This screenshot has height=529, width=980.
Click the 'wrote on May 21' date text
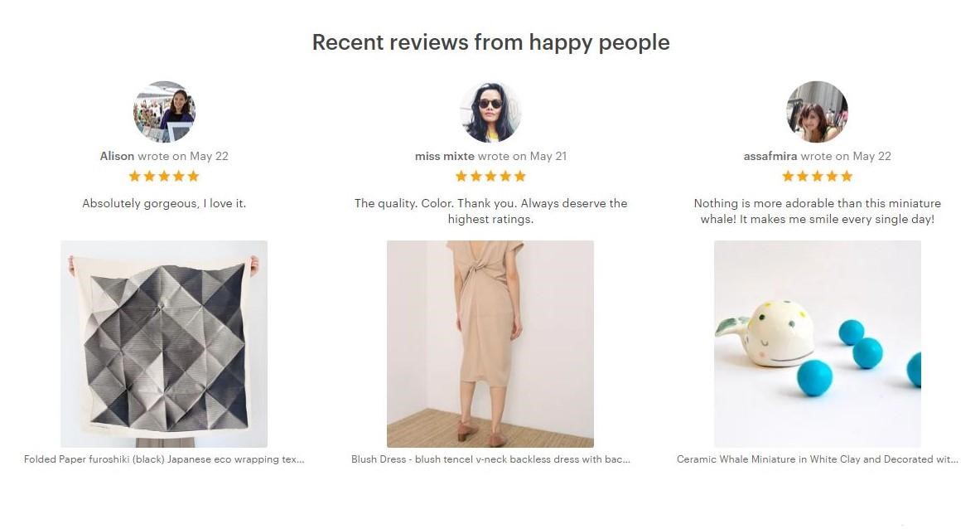pyautogui.click(x=522, y=157)
